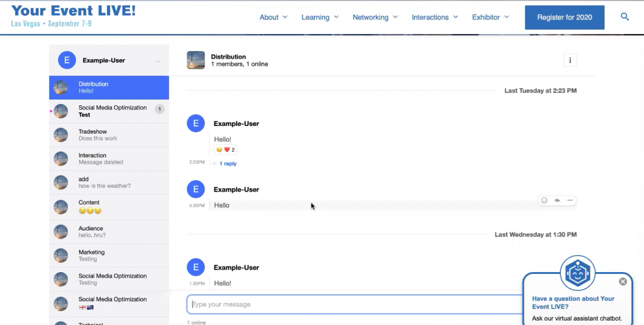Open the Learning menu
Screen dimensions: 644x325
tap(320, 17)
